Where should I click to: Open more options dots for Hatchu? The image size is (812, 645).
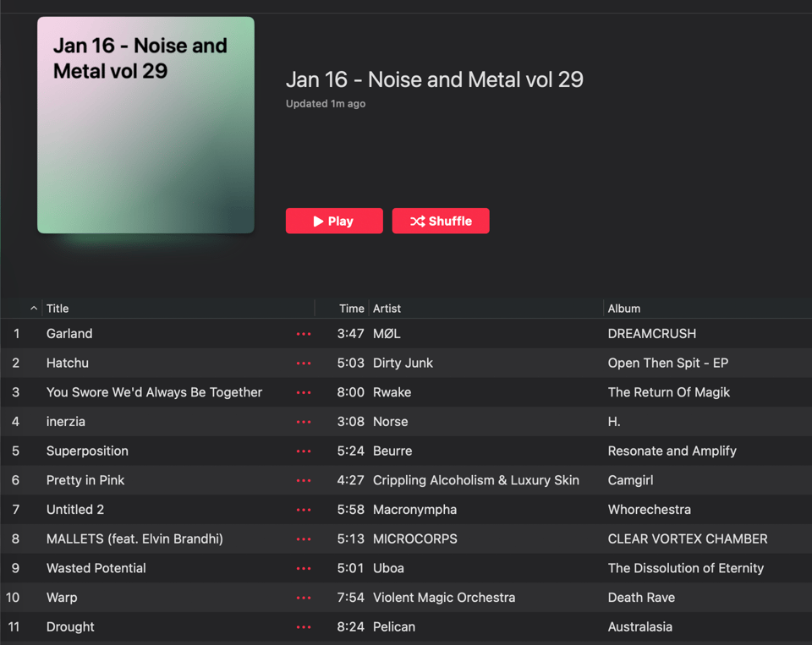tap(304, 363)
